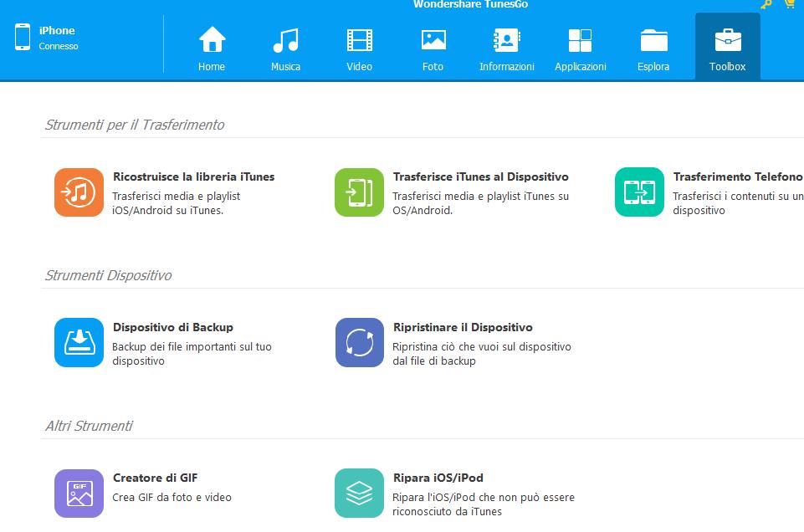Click the Ripara iOS/iPod title
804x532 pixels.
438,478
